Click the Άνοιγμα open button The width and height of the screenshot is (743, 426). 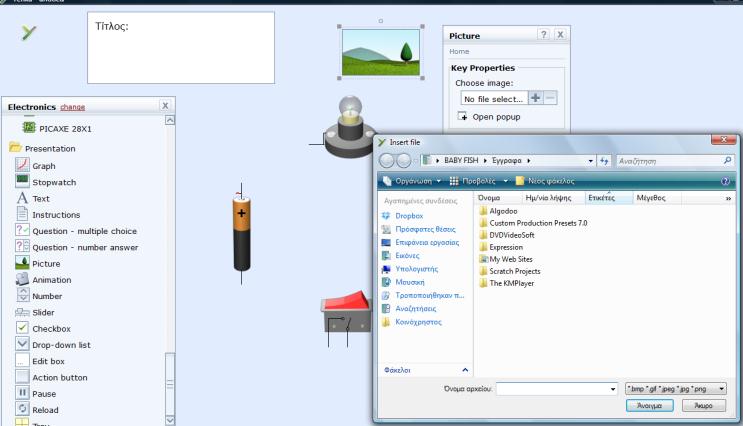tap(649, 406)
